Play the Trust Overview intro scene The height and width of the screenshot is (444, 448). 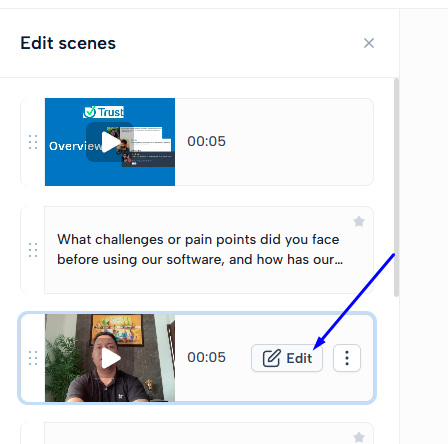coord(110,142)
